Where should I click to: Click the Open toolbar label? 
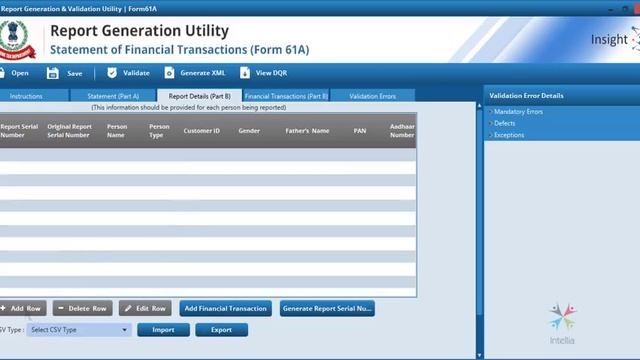pos(20,73)
